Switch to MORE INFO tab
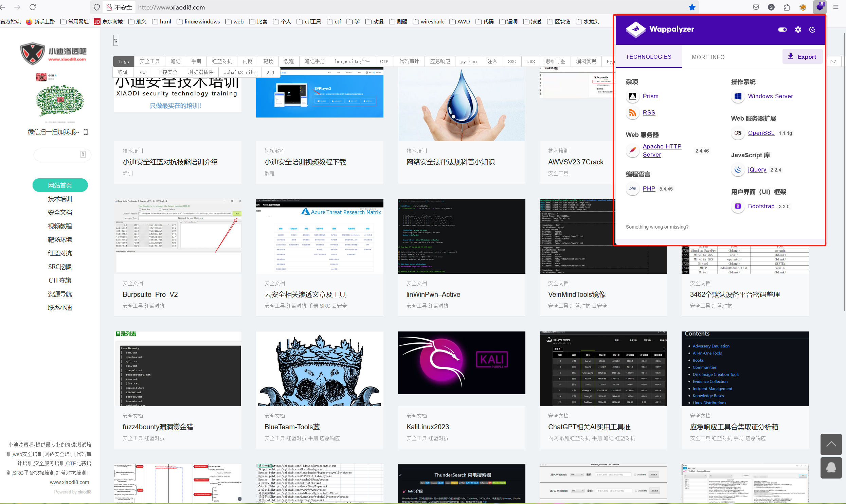This screenshot has height=504, width=846. coord(708,57)
